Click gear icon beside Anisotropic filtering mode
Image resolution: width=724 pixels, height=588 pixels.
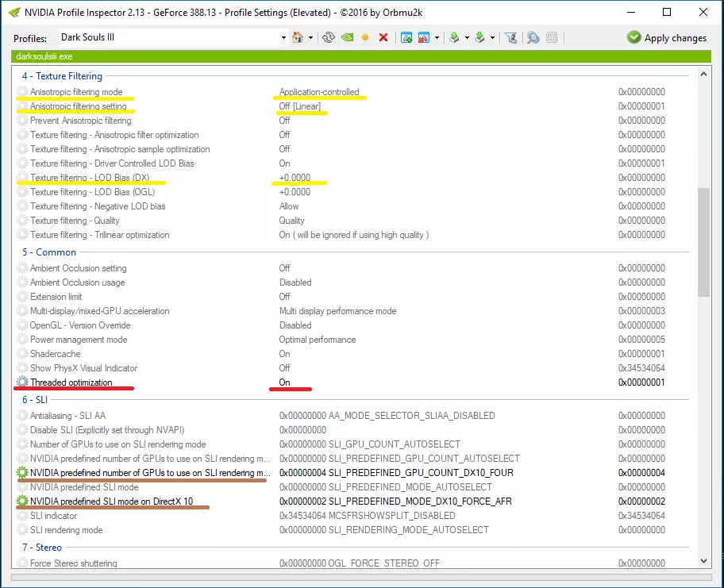point(22,91)
